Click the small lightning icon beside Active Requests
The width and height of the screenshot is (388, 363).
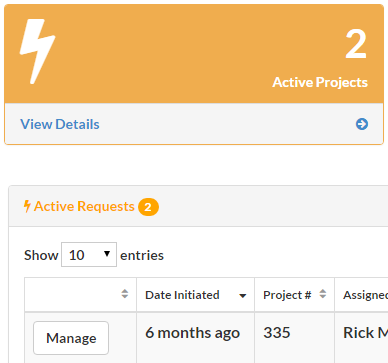point(27,206)
